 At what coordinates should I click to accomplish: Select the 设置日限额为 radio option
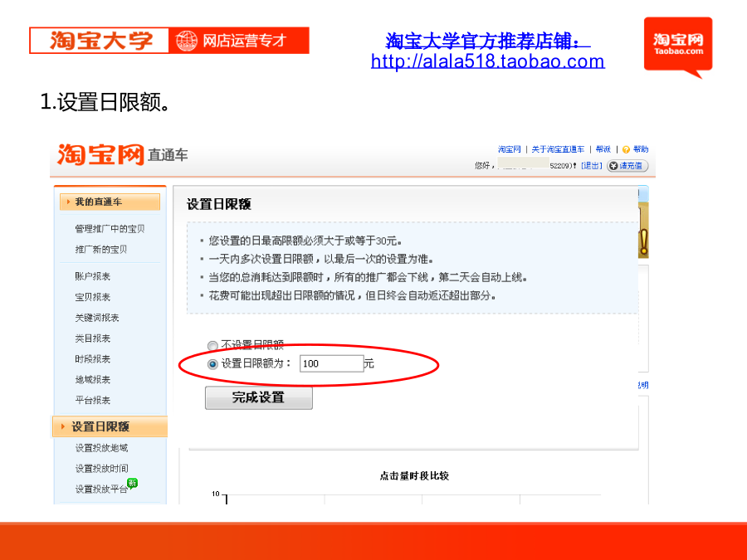pyautogui.click(x=212, y=364)
